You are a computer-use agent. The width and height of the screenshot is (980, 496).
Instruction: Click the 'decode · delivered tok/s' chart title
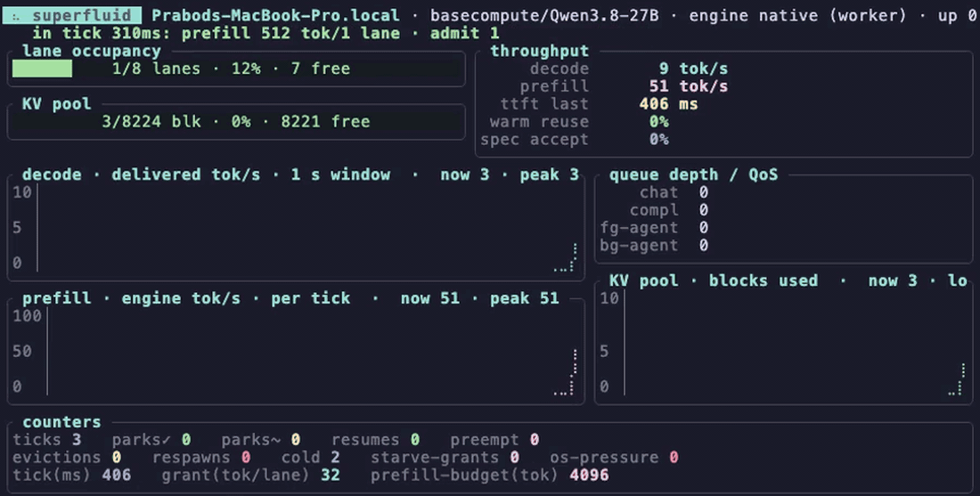pos(142,175)
